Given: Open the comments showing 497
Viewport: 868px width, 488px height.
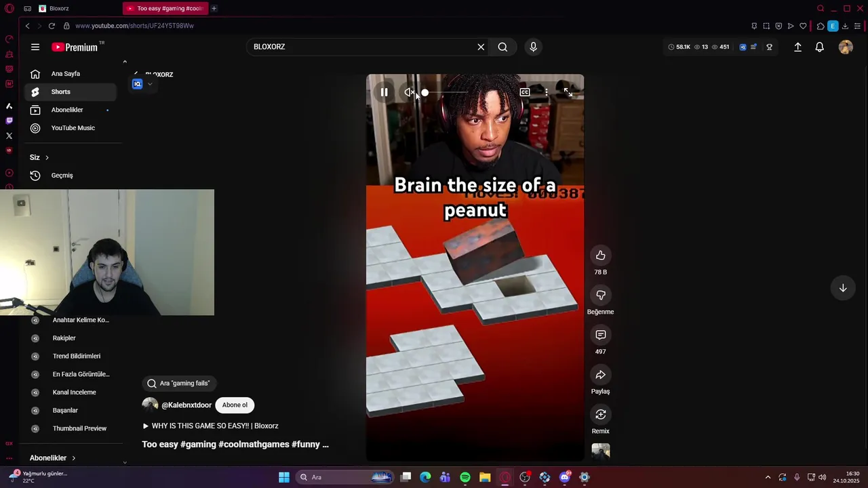Looking at the screenshot, I should tap(601, 335).
